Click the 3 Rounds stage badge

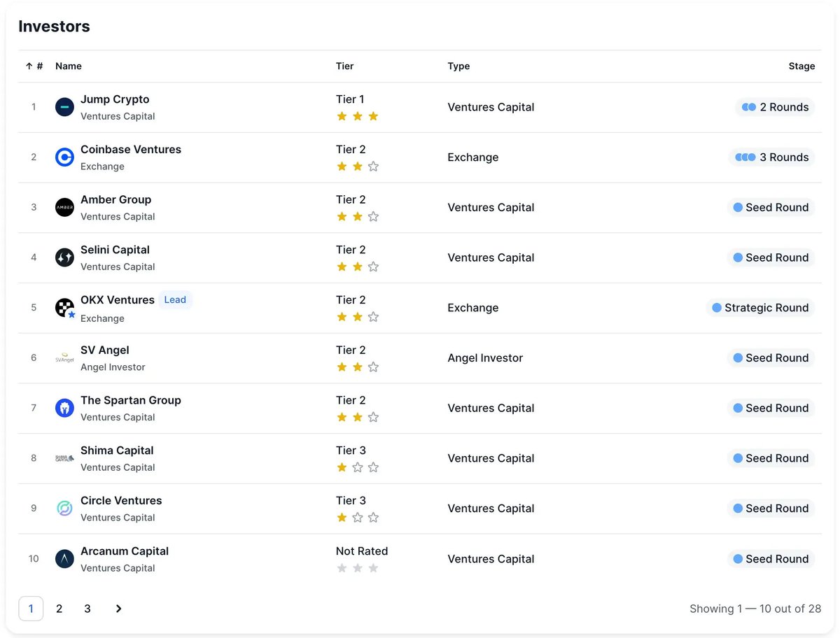pos(771,157)
